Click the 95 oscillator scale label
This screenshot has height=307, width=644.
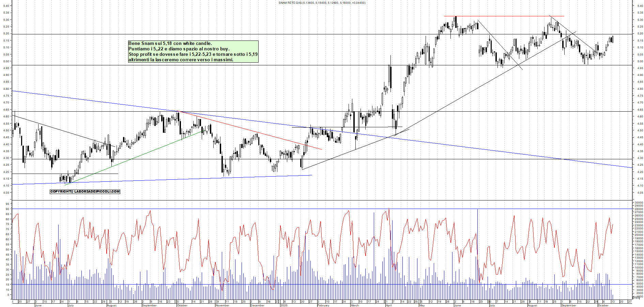click(x=7, y=204)
